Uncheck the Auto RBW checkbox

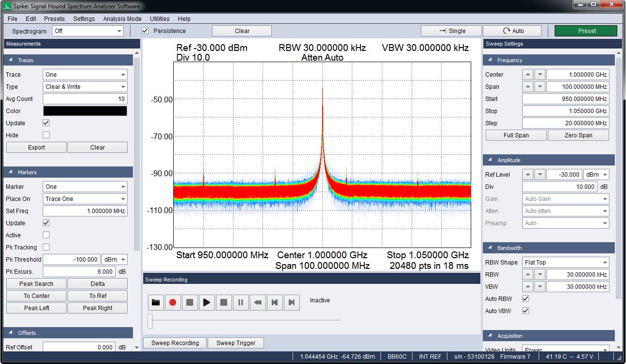click(x=526, y=298)
